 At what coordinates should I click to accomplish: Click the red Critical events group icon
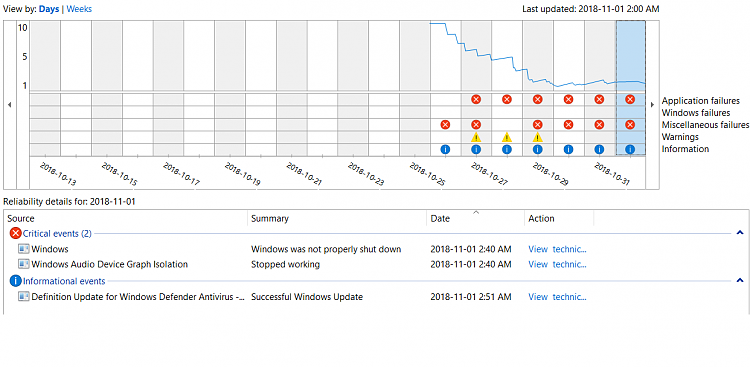point(16,234)
